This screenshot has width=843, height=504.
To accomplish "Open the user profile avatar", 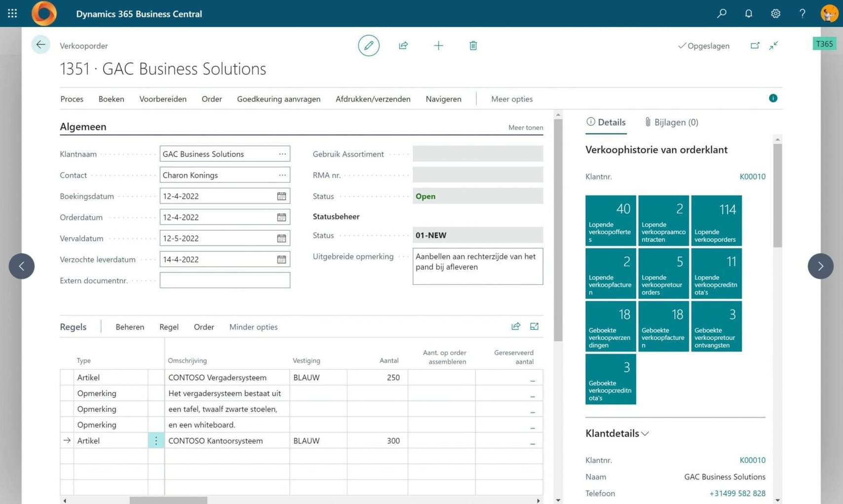I will coord(829,13).
